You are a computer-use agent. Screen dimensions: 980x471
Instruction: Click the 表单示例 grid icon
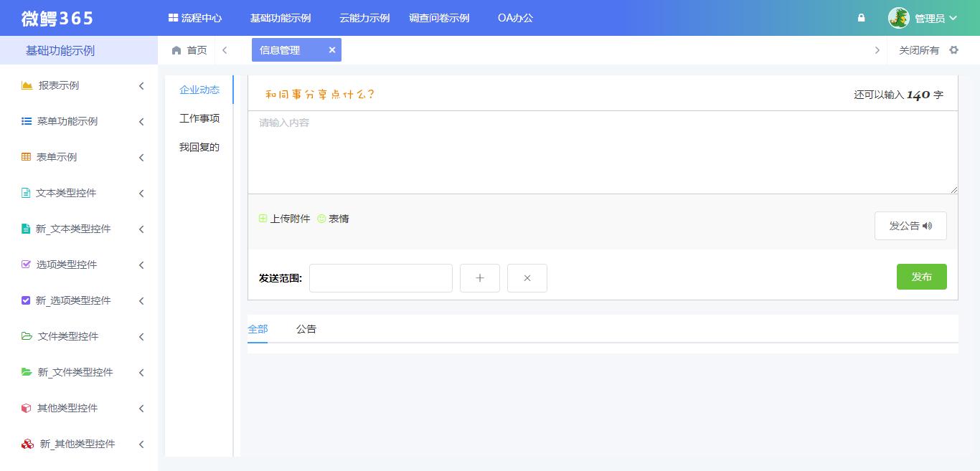[27, 157]
